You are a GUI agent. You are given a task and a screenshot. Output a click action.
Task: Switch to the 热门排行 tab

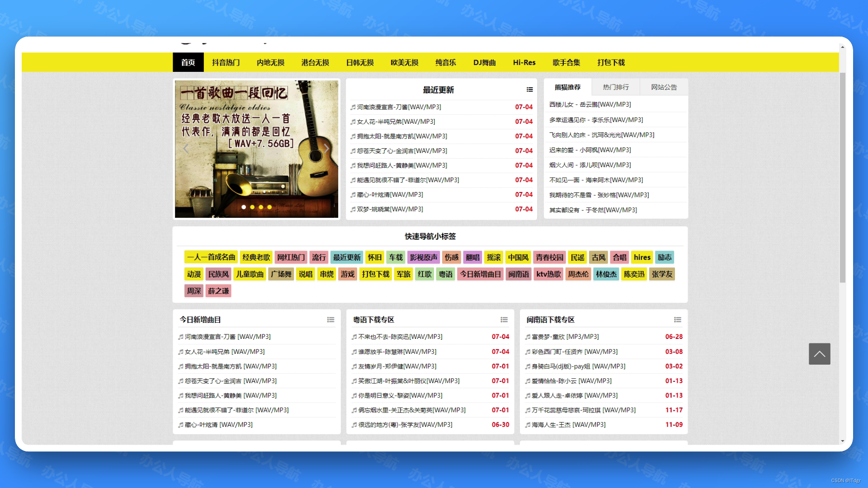[x=615, y=87]
